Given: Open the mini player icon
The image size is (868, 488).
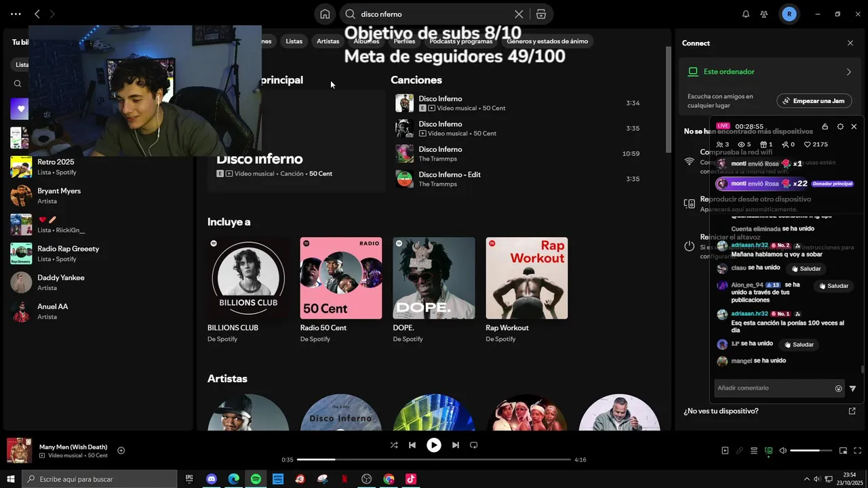Looking at the screenshot, I should [x=844, y=451].
